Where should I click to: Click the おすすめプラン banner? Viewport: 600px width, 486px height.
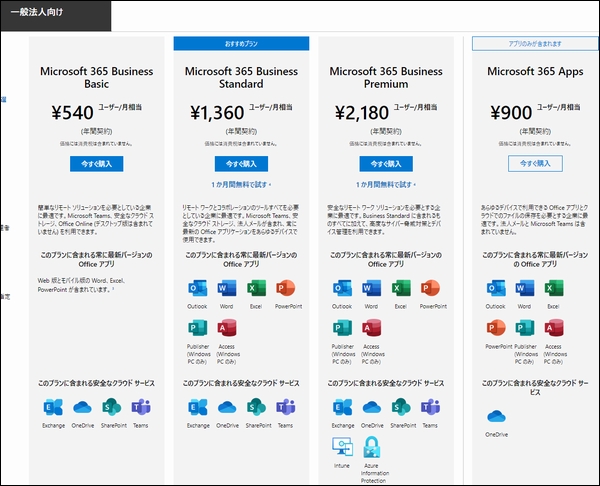pos(241,44)
